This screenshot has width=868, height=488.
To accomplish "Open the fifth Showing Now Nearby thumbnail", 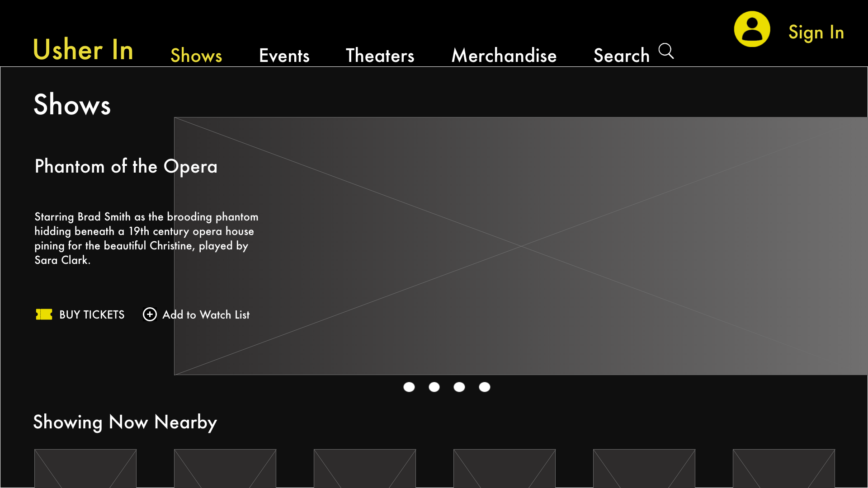I will click(644, 469).
